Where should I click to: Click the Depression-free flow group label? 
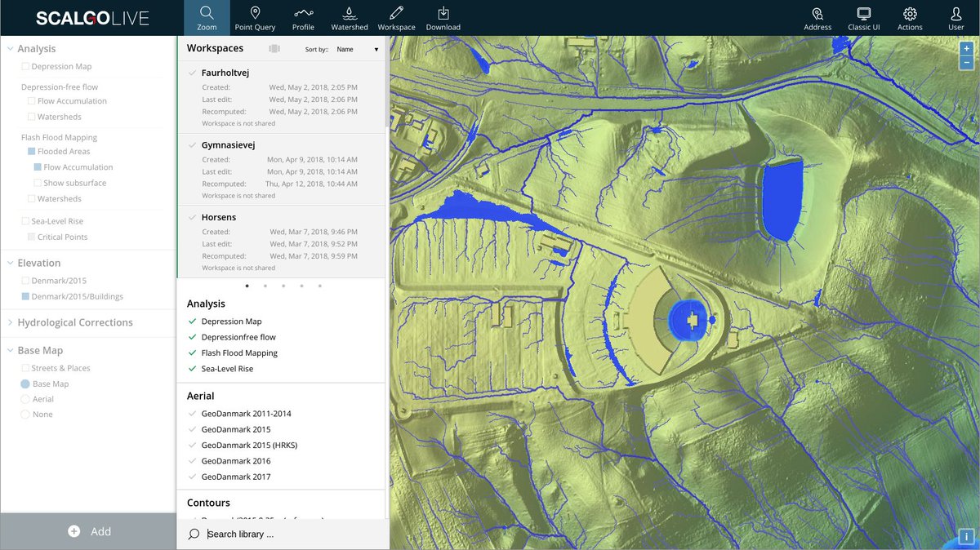pos(60,87)
